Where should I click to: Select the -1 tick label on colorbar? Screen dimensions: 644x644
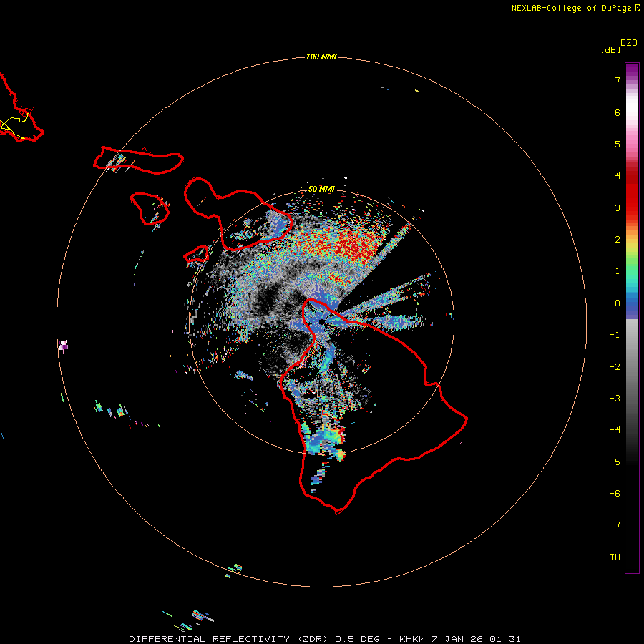click(615, 335)
